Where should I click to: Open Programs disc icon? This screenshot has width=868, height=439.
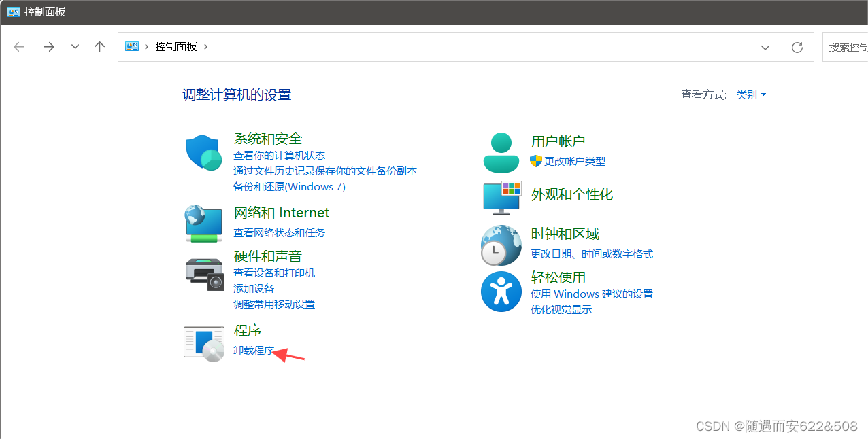pyautogui.click(x=204, y=343)
